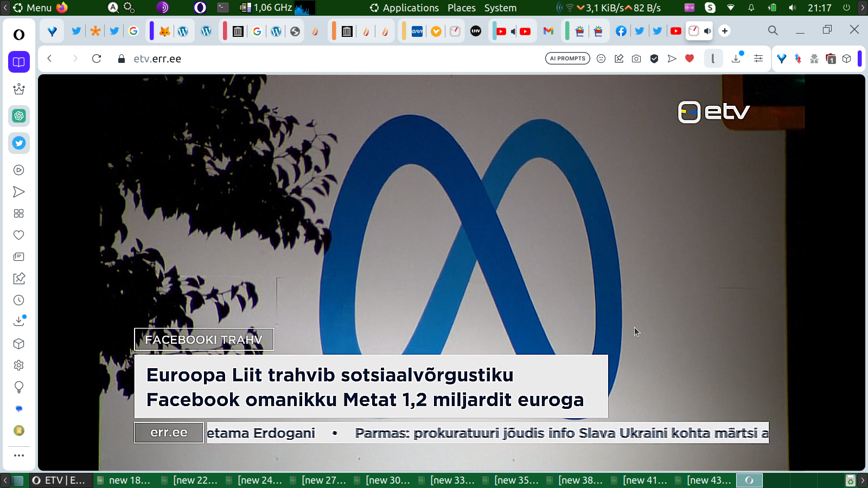Open the news ticker text about Parmas
868x488 pixels.
pos(562,433)
